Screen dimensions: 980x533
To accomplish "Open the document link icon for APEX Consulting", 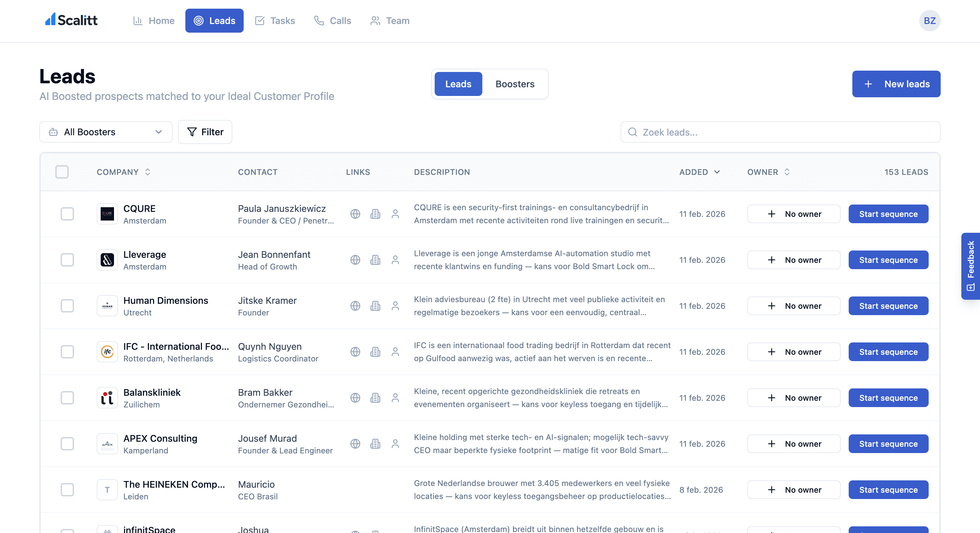I will tap(375, 444).
